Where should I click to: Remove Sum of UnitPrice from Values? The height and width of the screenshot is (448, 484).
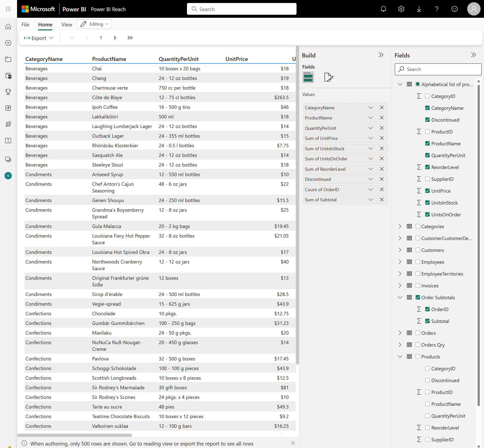382,138
